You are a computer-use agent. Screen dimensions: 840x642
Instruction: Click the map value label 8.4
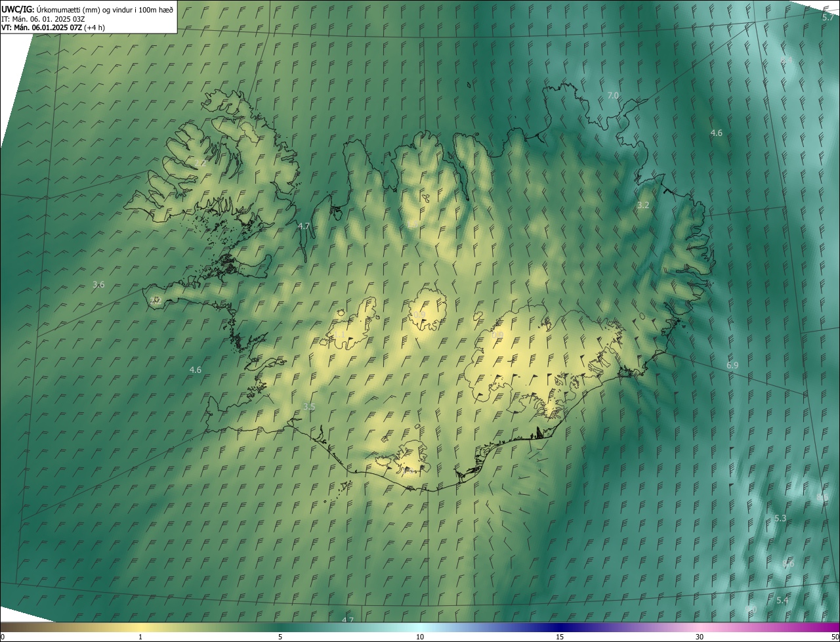click(787, 60)
